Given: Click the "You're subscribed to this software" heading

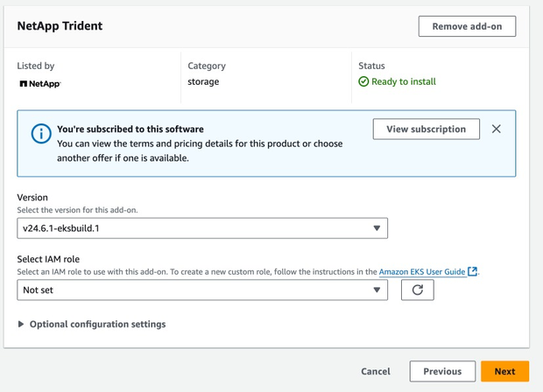Looking at the screenshot, I should pyautogui.click(x=130, y=129).
